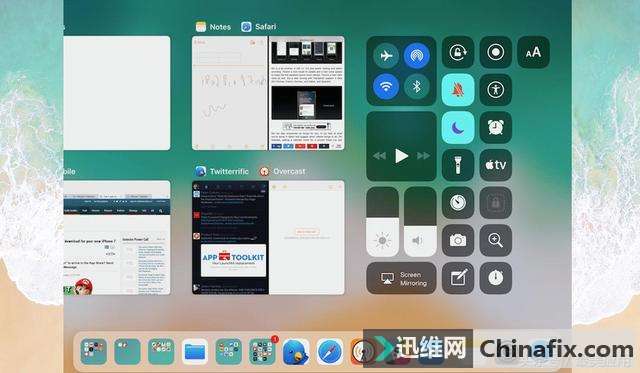The height and width of the screenshot is (373, 640).
Task: Open the second app folder in Dock
Action: 127,351
